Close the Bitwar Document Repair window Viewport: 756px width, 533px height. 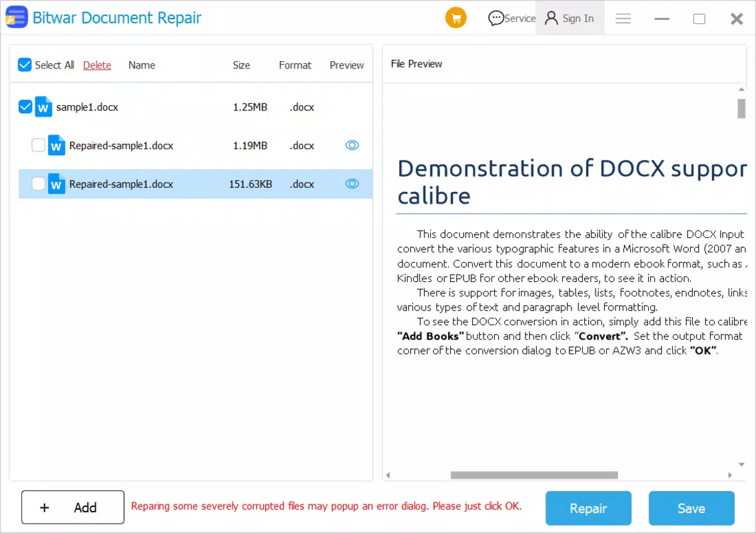pos(737,19)
